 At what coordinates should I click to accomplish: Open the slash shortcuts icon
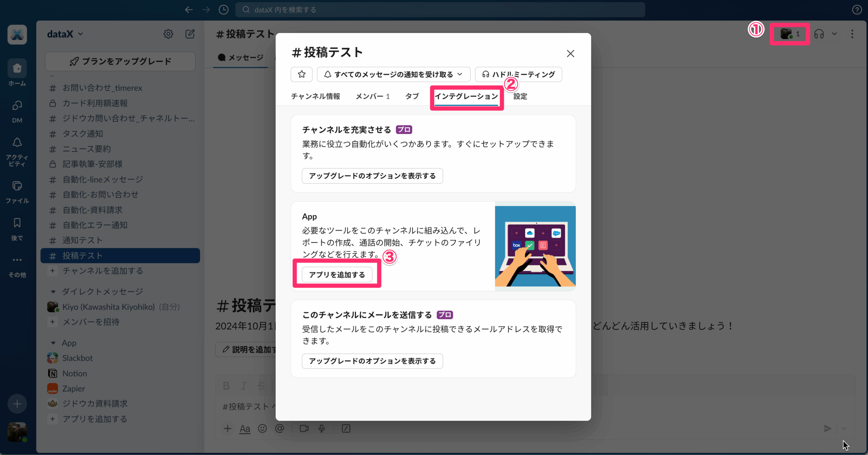point(346,429)
